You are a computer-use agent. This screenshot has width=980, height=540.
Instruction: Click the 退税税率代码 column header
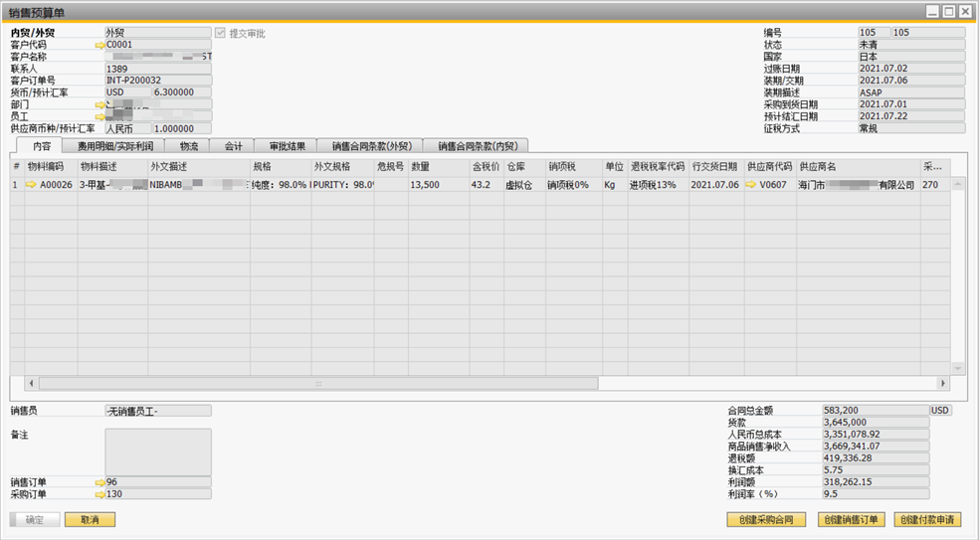pos(658,167)
